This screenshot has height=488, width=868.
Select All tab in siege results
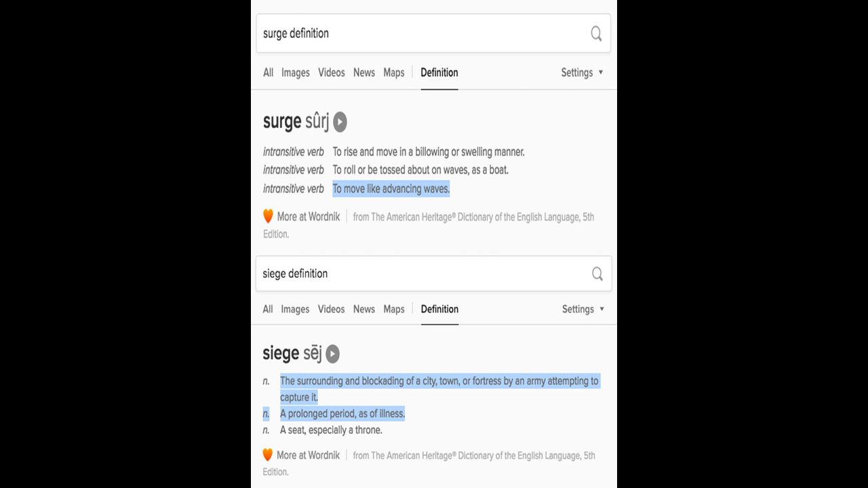268,309
